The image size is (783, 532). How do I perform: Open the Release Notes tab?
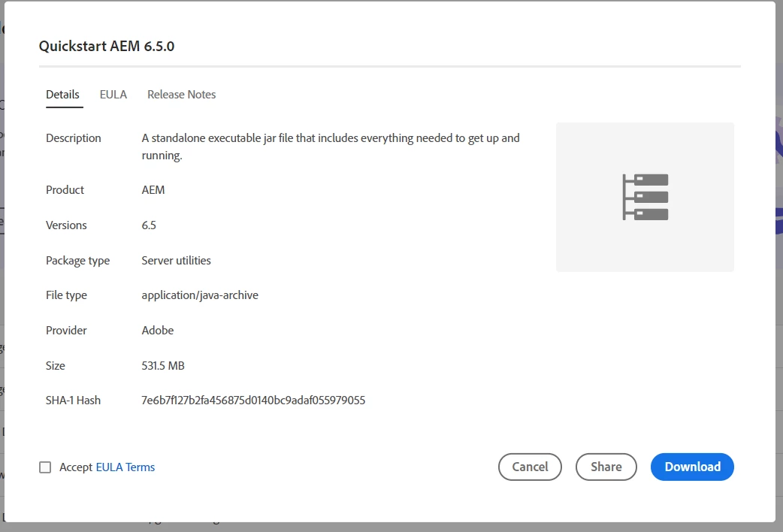(181, 95)
